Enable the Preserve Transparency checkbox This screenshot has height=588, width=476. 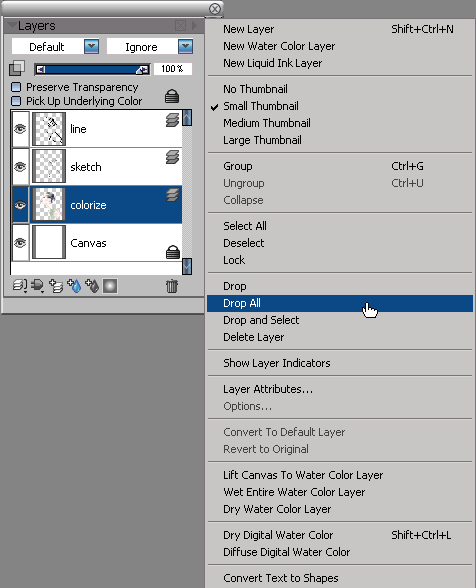(16, 87)
